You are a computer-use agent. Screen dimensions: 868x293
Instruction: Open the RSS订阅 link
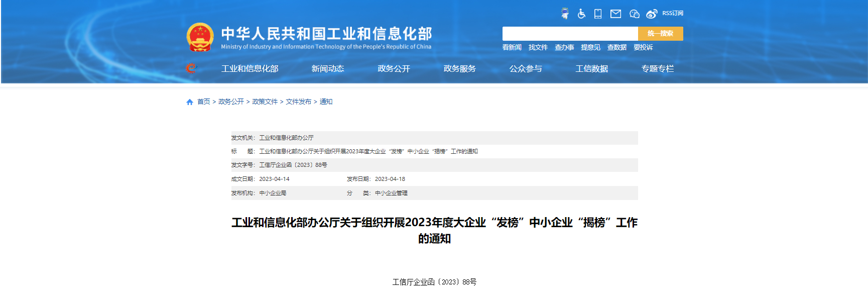673,14
